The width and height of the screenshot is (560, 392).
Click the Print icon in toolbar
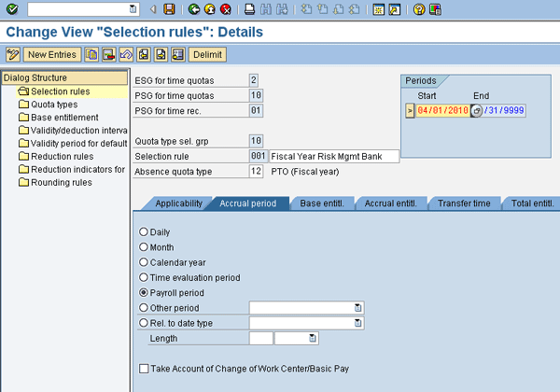point(249,9)
